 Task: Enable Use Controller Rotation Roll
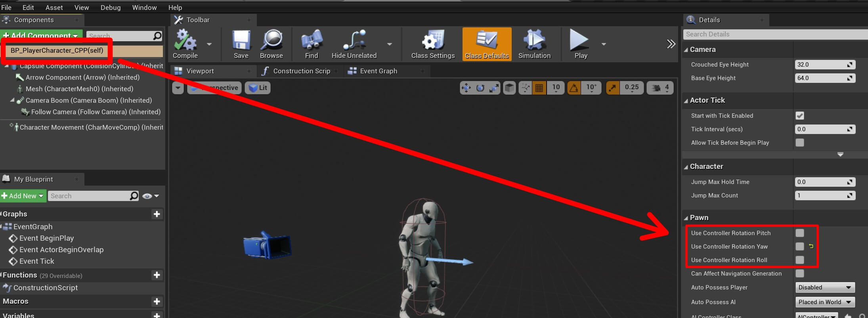pyautogui.click(x=800, y=260)
